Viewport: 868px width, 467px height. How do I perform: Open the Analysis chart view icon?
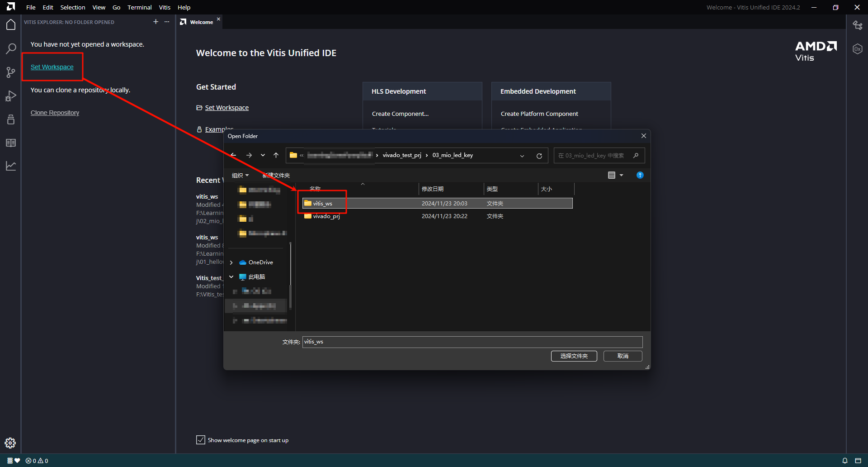coord(11,166)
